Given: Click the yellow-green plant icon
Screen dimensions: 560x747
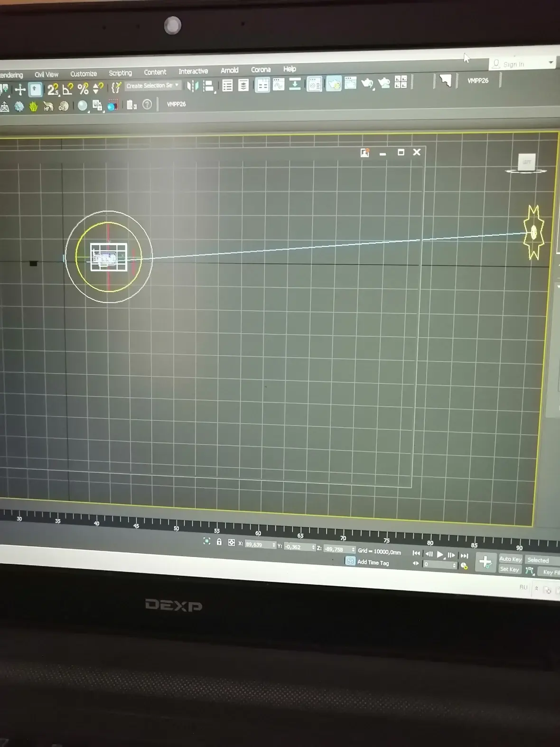Looking at the screenshot, I should pyautogui.click(x=33, y=106).
